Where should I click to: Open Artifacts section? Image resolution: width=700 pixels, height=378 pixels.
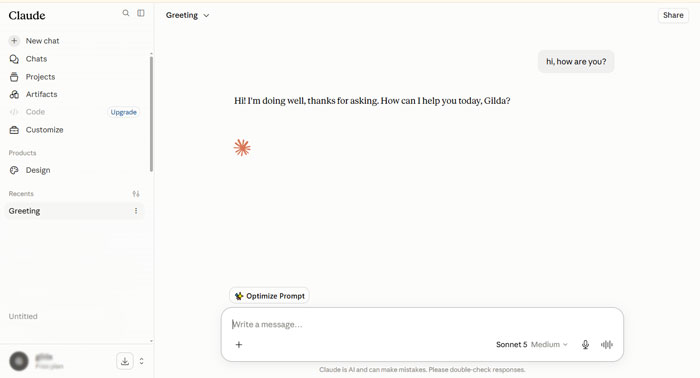[x=42, y=94]
